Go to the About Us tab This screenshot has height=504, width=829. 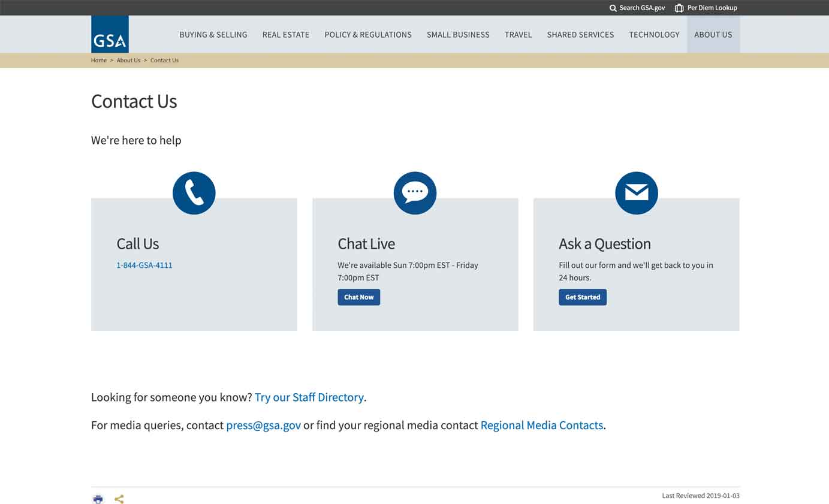point(713,35)
